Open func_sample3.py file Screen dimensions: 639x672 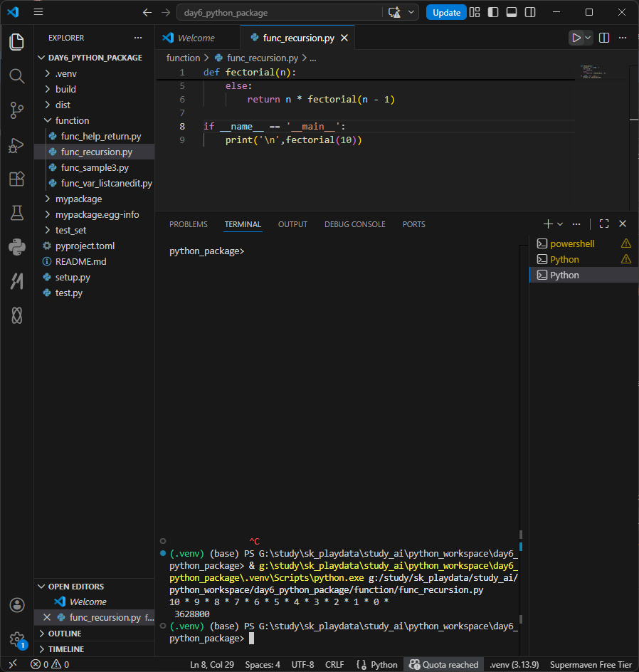[x=94, y=167]
